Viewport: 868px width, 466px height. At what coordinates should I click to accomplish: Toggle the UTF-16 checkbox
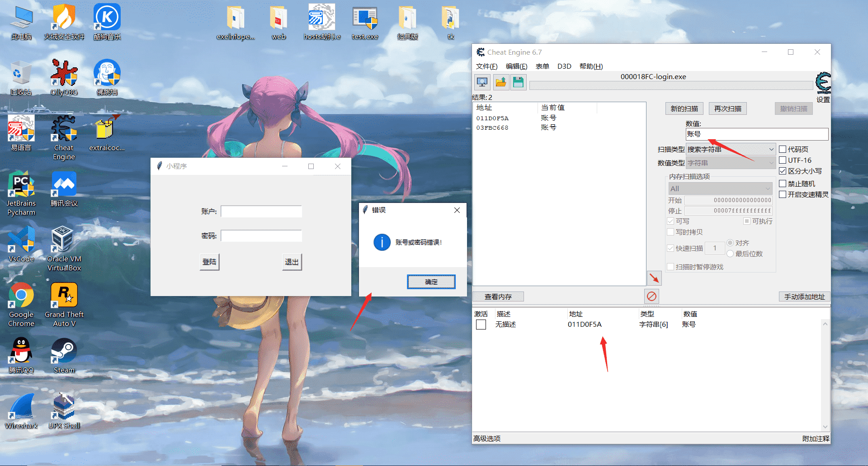783,160
